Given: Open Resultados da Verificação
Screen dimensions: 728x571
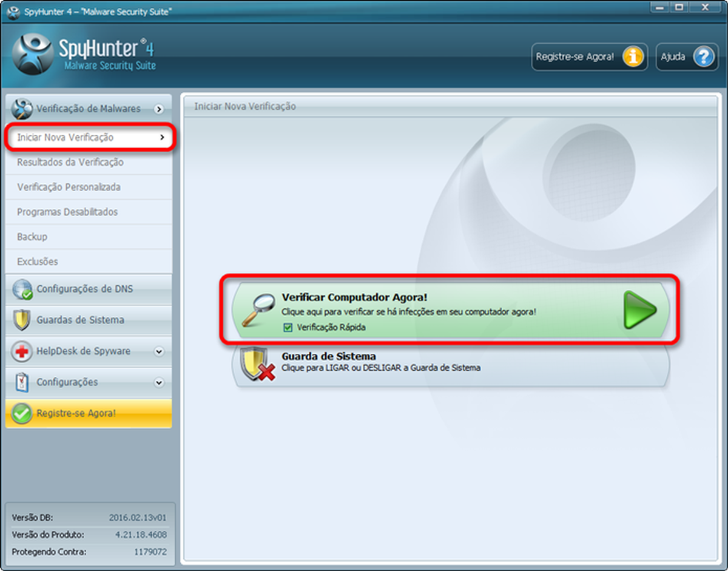Looking at the screenshot, I should 70,162.
